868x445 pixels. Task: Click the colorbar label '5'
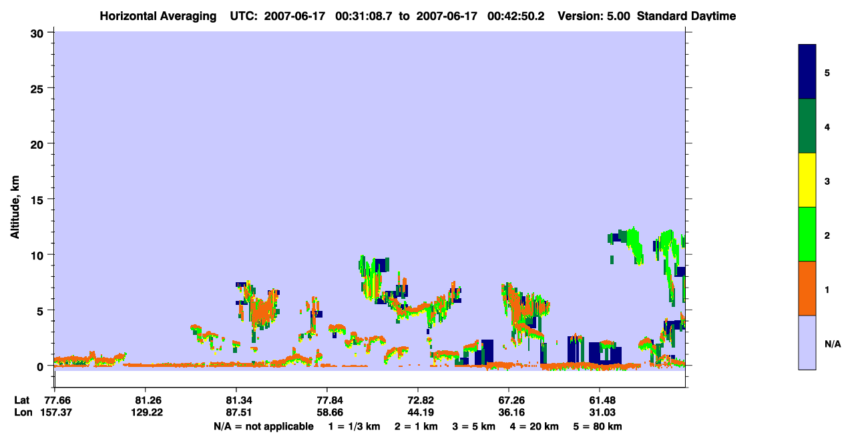[827, 73]
